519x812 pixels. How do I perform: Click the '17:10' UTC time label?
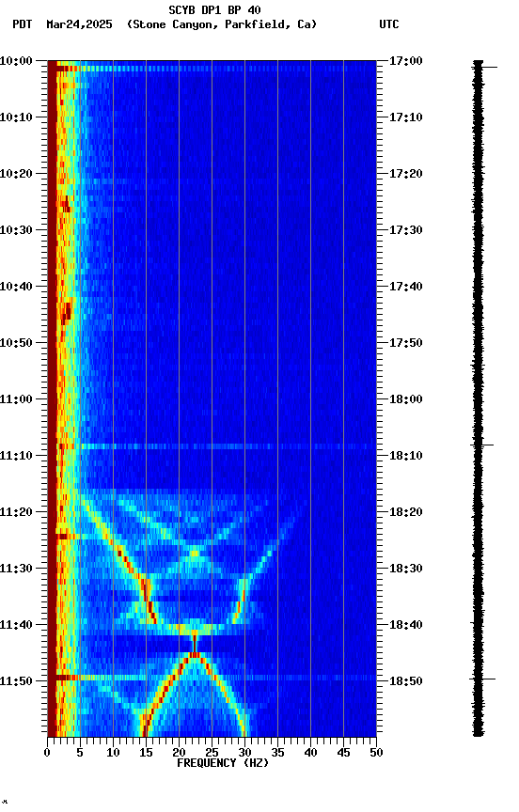[406, 117]
